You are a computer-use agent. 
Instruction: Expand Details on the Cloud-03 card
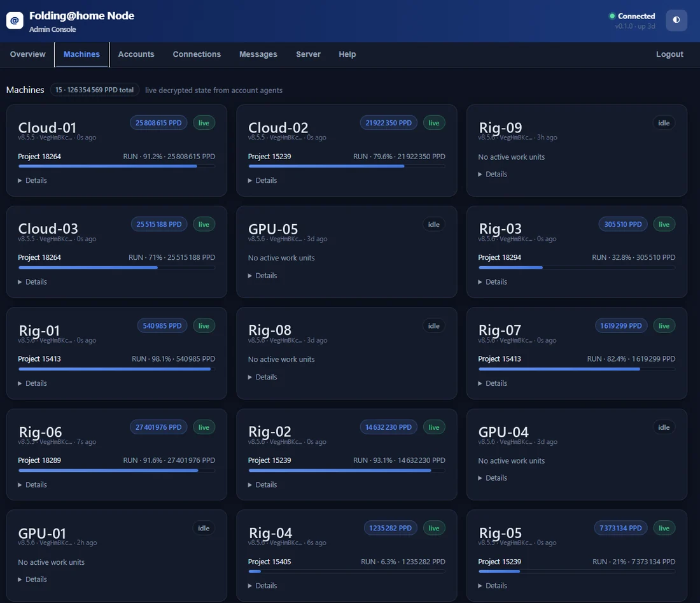32,282
